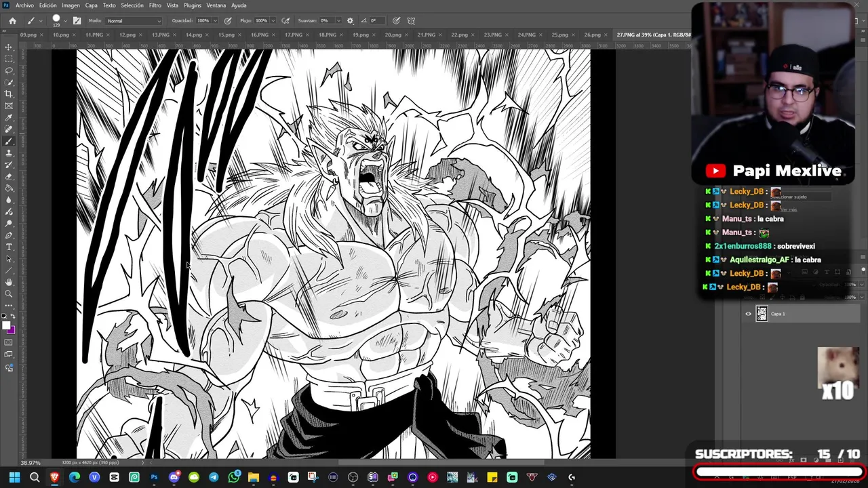Open the Selección menu
The height and width of the screenshot is (488, 868).
[x=132, y=5]
